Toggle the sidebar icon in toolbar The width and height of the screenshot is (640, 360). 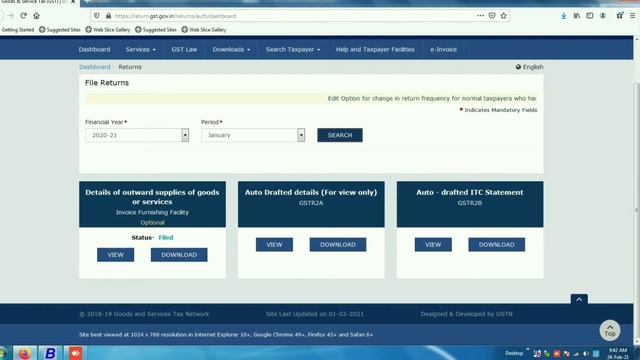point(590,16)
